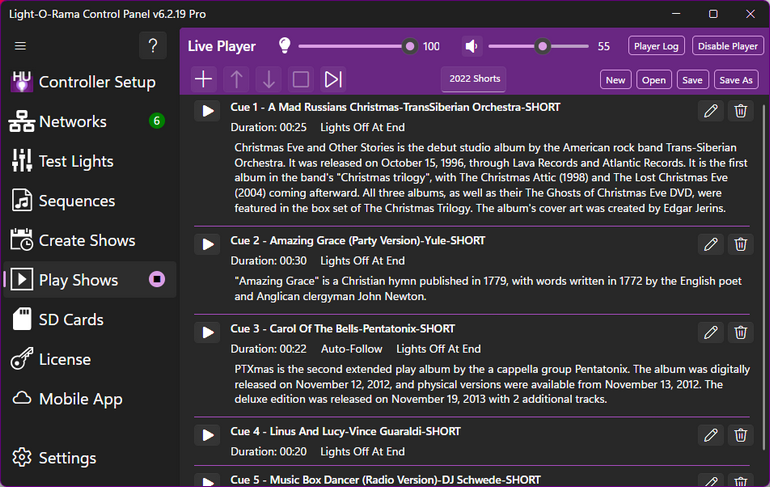This screenshot has height=487, width=770.
Task: Open the Player Log
Action: click(x=656, y=46)
